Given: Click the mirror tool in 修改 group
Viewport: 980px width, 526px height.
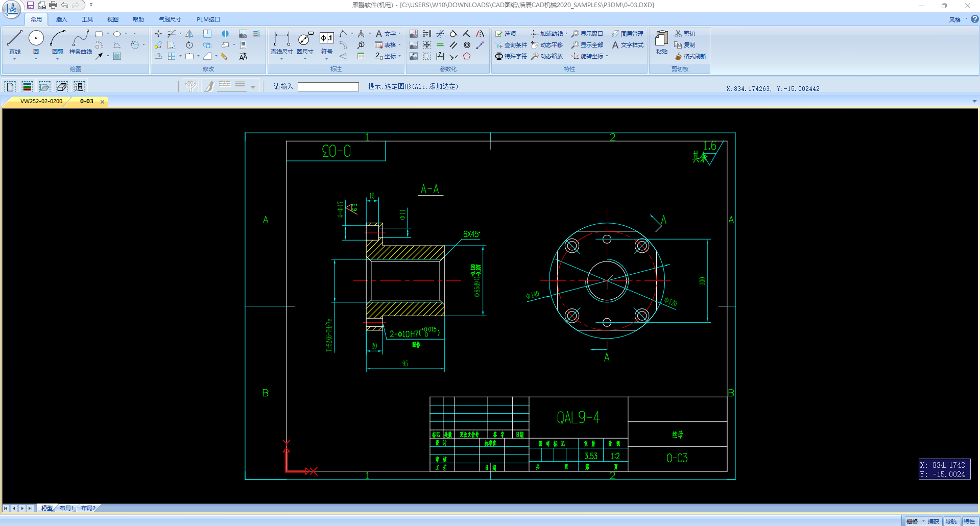Looking at the screenshot, I should coord(189,34).
